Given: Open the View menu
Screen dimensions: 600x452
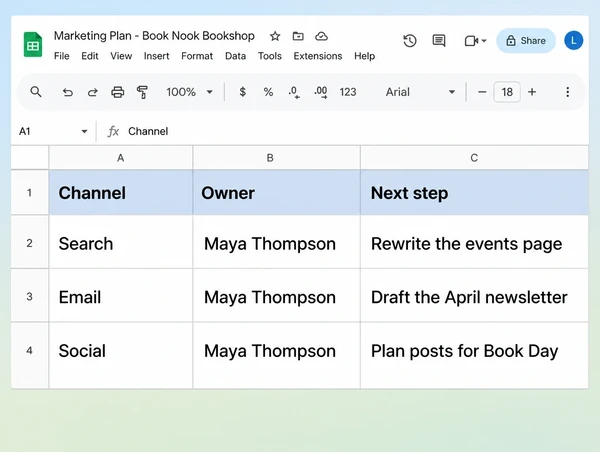Looking at the screenshot, I should (x=121, y=56).
